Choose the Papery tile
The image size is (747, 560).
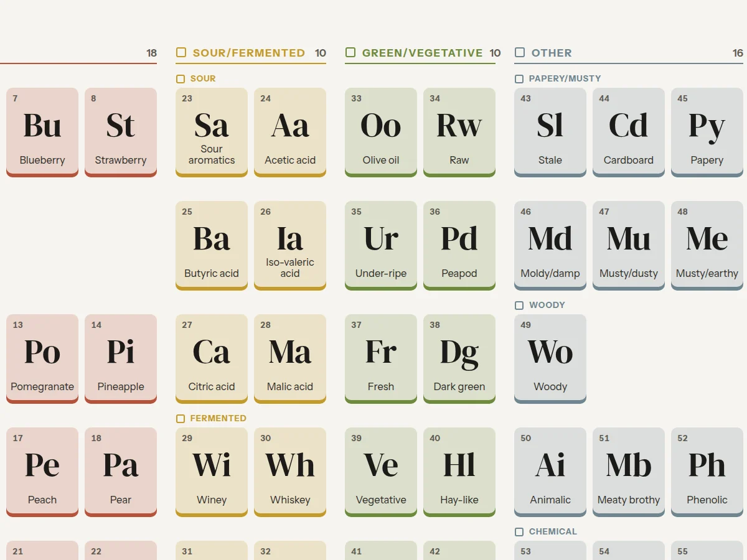(707, 133)
